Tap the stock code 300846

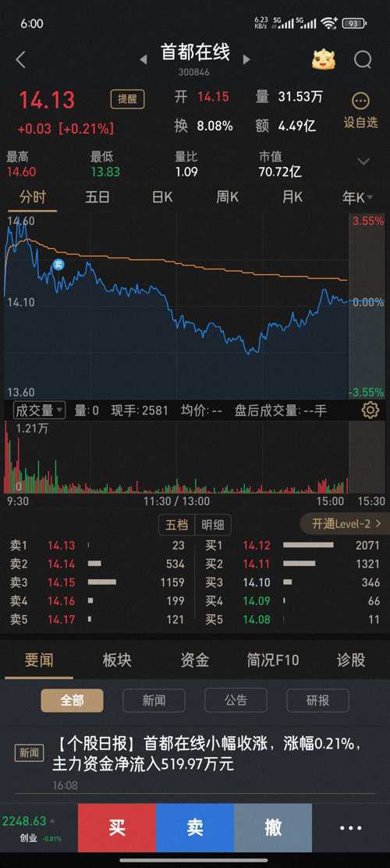pos(194,72)
